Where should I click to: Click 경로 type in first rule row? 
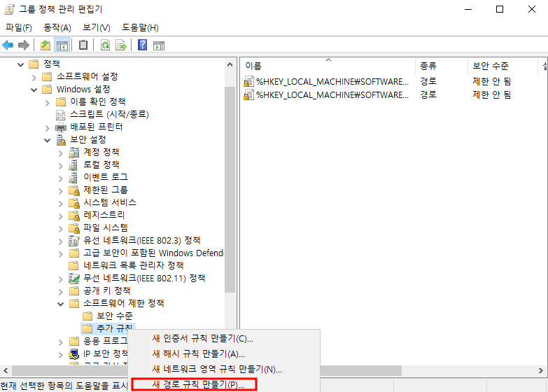click(x=428, y=81)
